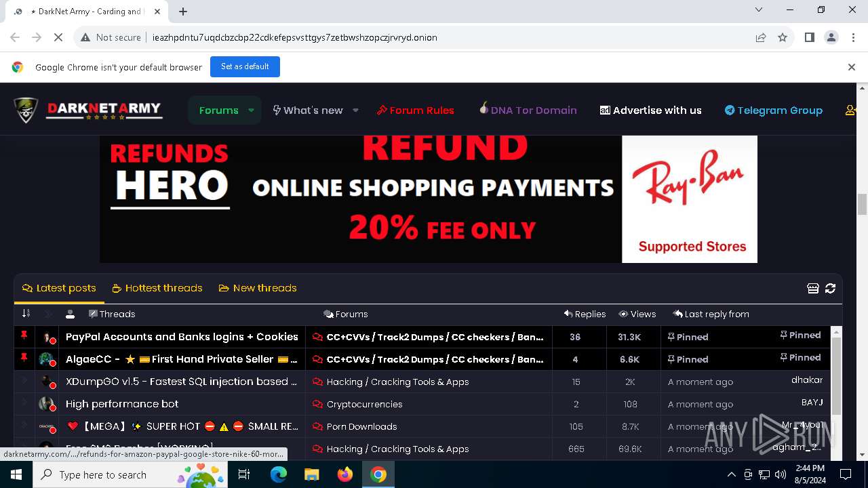Sort by the Views column header

tap(637, 314)
